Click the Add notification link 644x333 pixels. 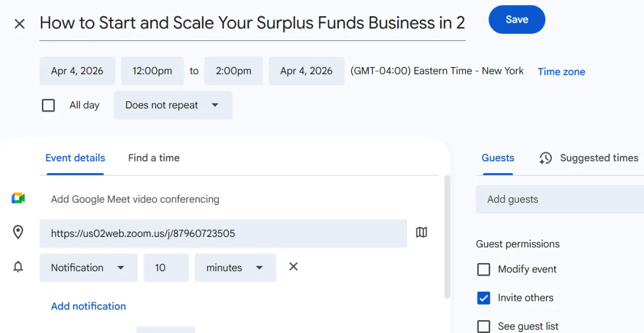point(89,306)
